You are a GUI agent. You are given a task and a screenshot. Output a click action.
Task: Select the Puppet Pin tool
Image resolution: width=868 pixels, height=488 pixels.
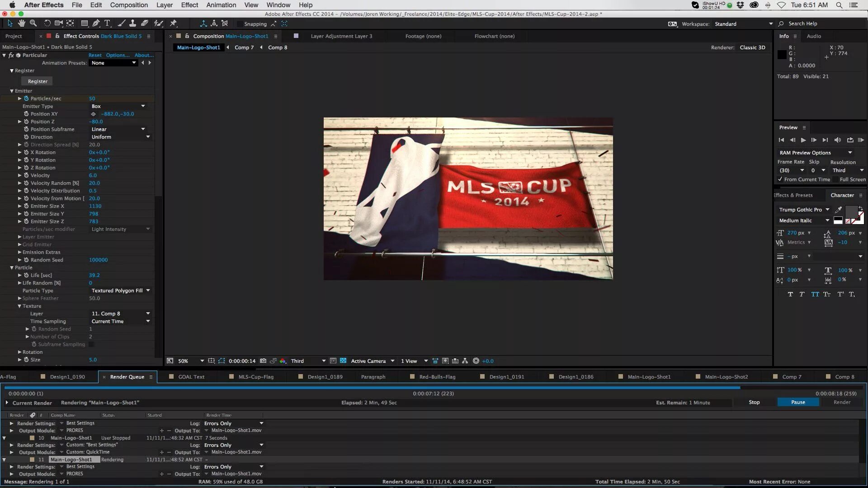[x=173, y=23]
